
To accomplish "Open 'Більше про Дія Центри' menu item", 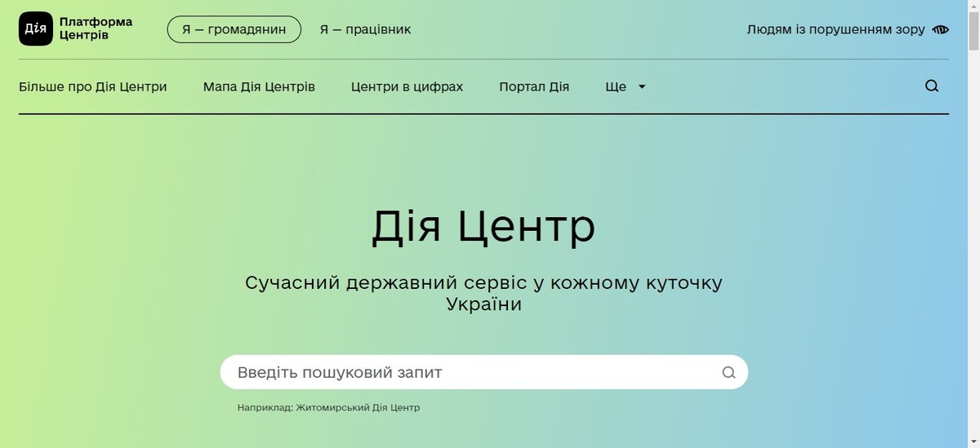I will [x=93, y=86].
